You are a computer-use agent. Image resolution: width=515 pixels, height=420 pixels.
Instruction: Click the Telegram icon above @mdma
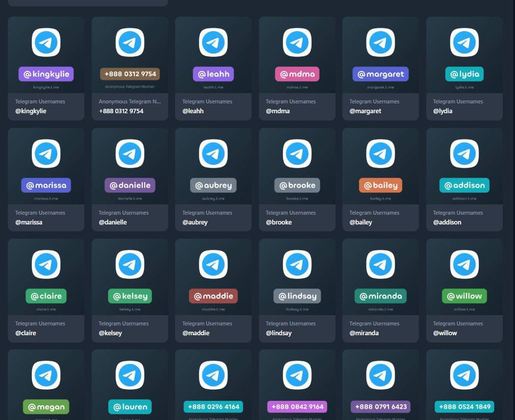[297, 42]
